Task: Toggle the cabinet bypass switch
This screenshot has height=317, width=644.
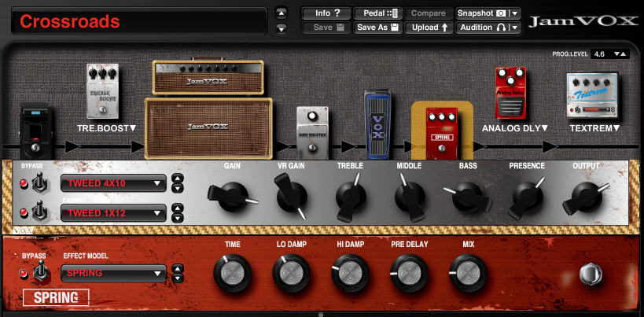Action: pyautogui.click(x=39, y=212)
